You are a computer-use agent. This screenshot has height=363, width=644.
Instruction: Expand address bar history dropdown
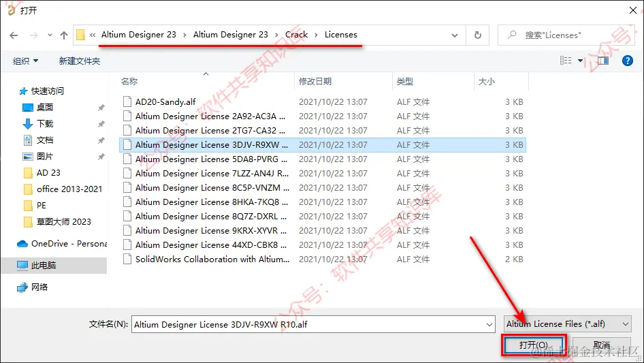point(455,35)
